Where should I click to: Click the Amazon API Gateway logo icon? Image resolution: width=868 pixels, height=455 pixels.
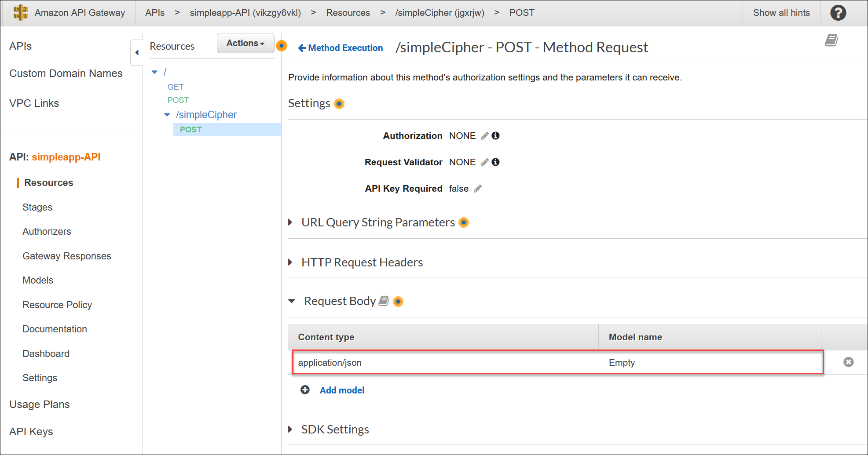click(21, 13)
